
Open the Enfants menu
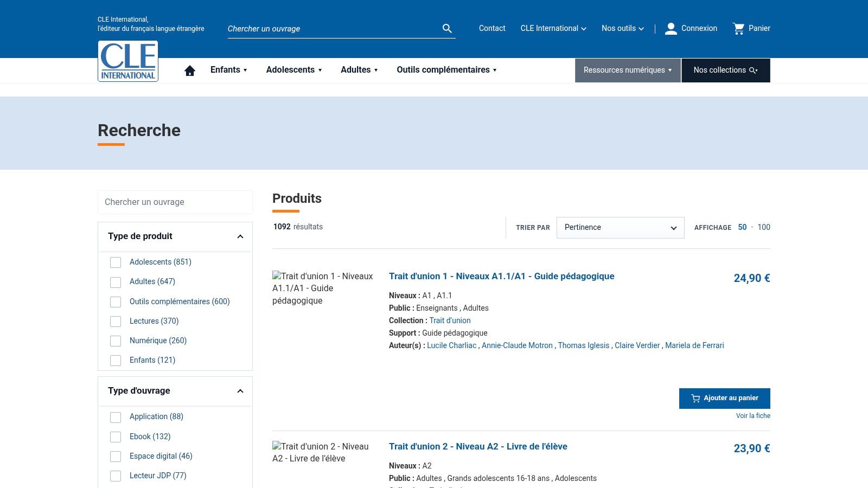click(x=229, y=70)
